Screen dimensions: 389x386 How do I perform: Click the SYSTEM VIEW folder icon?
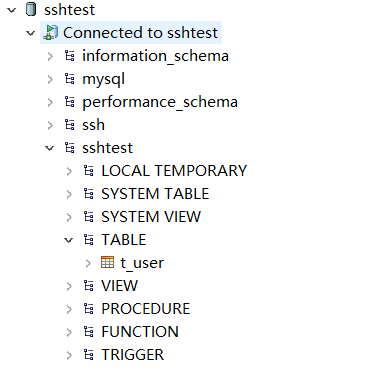[x=89, y=217]
